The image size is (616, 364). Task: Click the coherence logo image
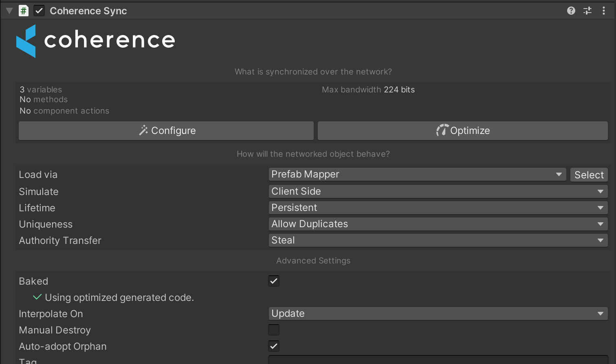coord(96,40)
